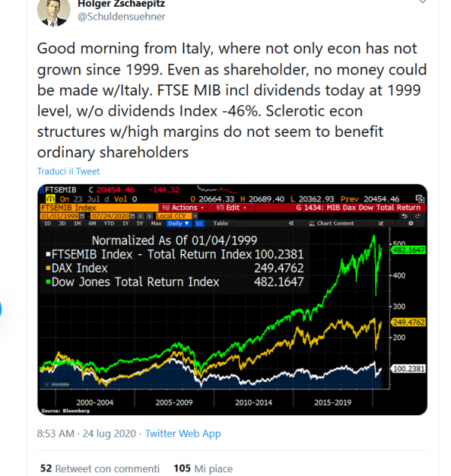The width and height of the screenshot is (451, 476).
Task: Switch to the Table view
Action: pyautogui.click(x=221, y=223)
